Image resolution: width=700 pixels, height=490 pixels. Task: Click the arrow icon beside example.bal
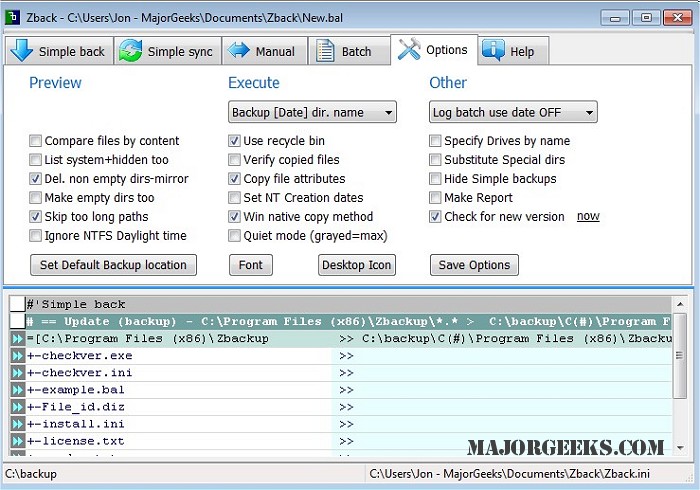click(x=17, y=390)
